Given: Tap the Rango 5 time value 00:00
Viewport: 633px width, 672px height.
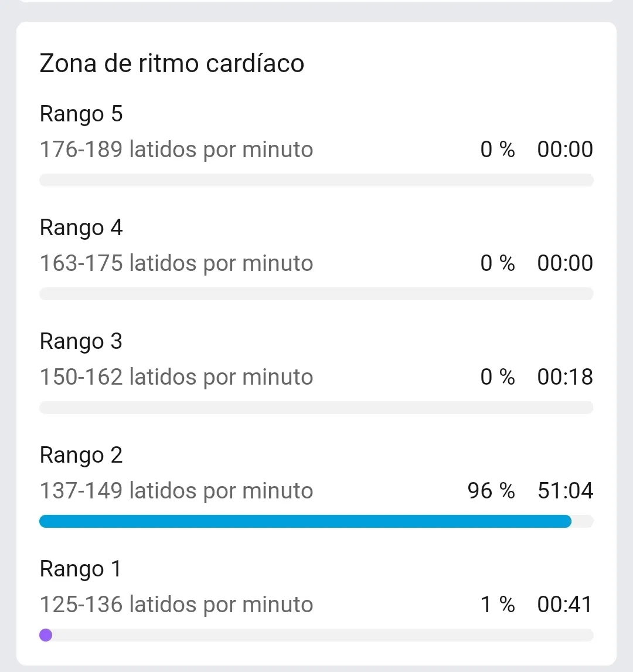Looking at the screenshot, I should (x=565, y=150).
